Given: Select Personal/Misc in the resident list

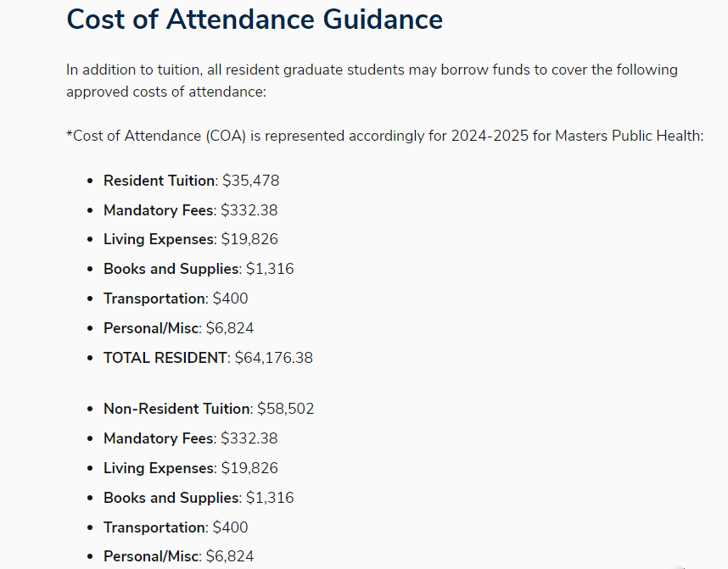Looking at the screenshot, I should click(x=151, y=328).
